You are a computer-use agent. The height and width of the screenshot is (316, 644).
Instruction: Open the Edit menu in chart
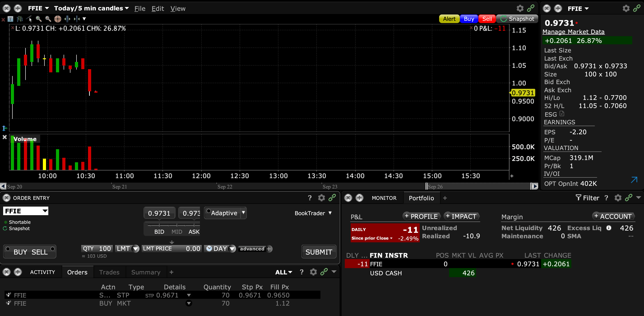click(158, 9)
